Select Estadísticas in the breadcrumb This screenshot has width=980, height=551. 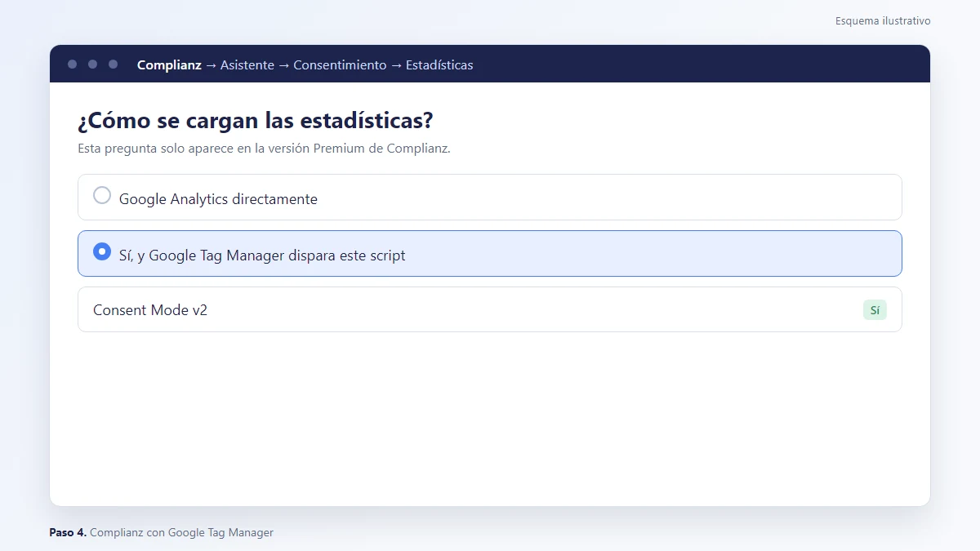click(439, 65)
